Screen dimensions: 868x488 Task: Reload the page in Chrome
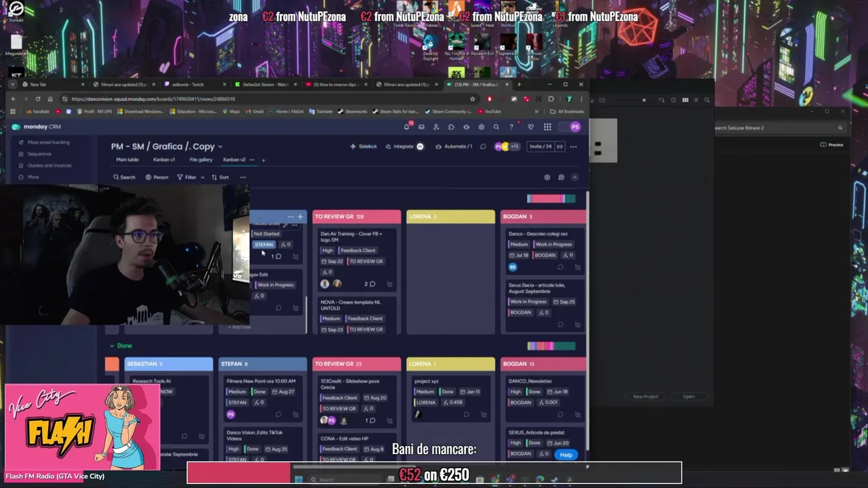[x=37, y=99]
